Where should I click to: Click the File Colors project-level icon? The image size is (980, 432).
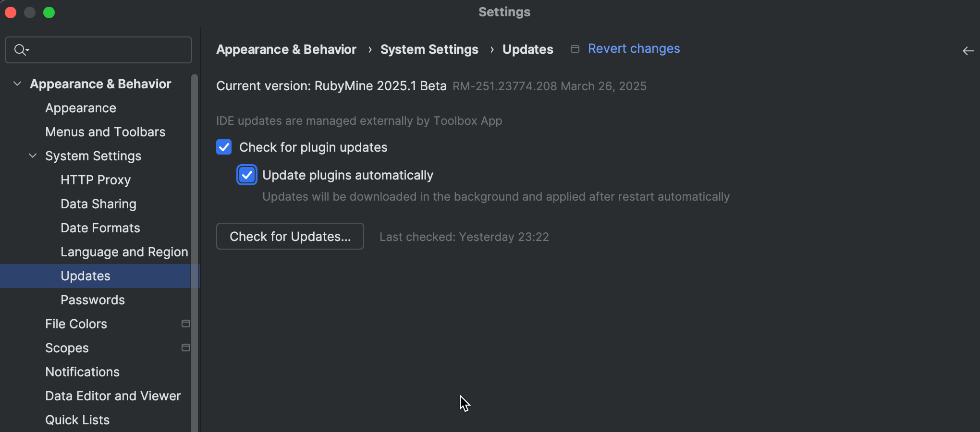pos(186,324)
